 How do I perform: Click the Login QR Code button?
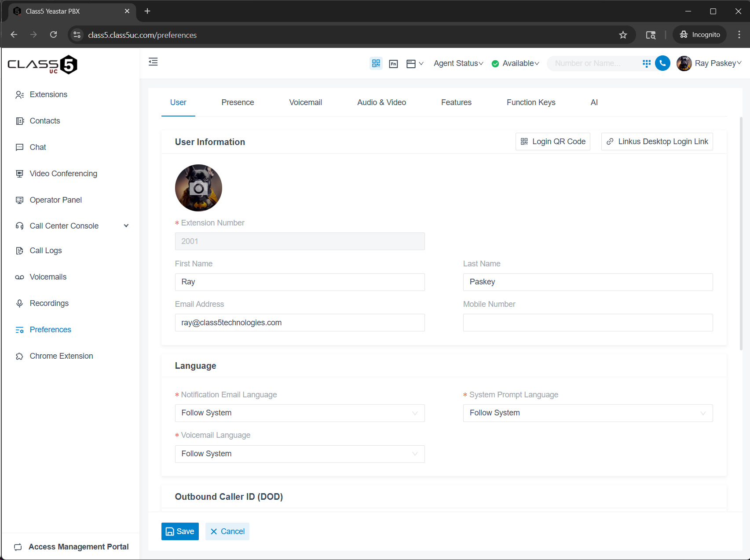552,142
